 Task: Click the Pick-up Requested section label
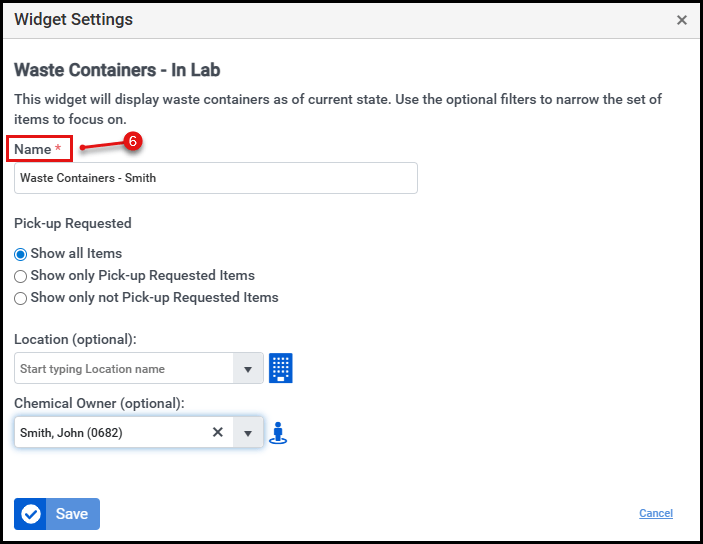point(73,223)
